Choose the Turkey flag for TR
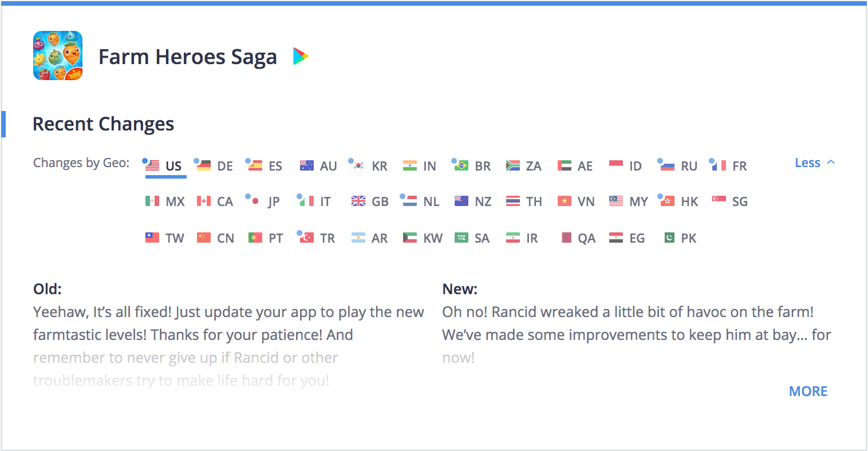 [307, 238]
